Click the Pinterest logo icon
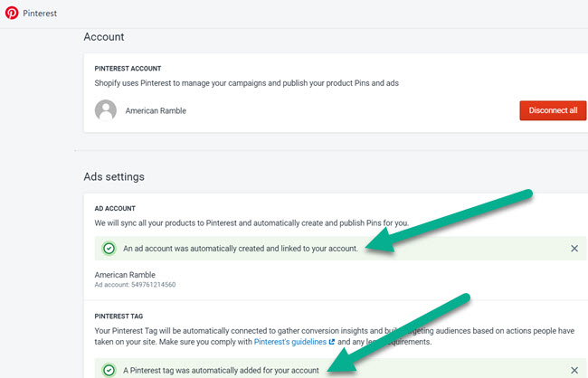This screenshot has height=378, width=588. (x=12, y=13)
